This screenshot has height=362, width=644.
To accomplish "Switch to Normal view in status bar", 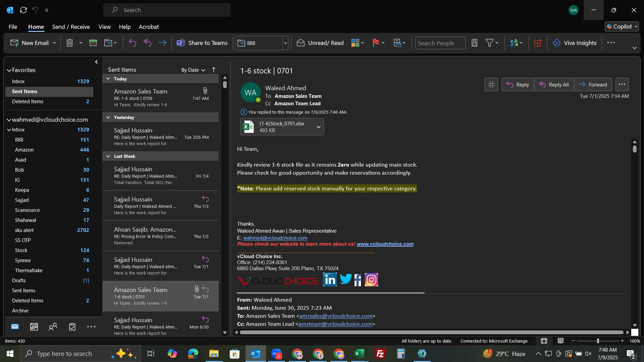I will click(544, 341).
